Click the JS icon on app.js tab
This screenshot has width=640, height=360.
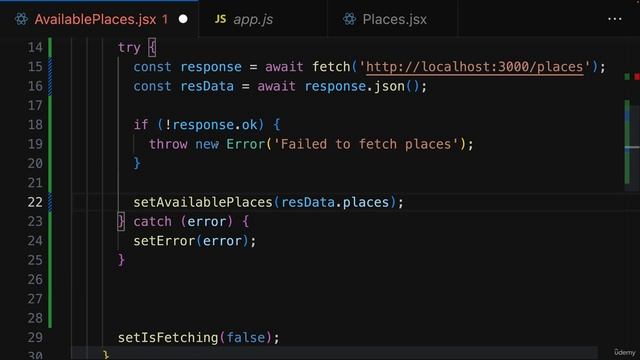pyautogui.click(x=220, y=19)
